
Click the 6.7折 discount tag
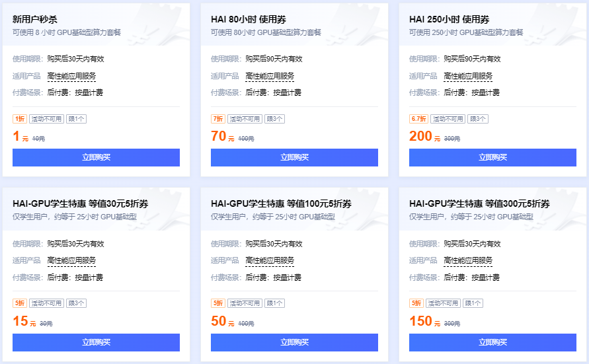418,119
